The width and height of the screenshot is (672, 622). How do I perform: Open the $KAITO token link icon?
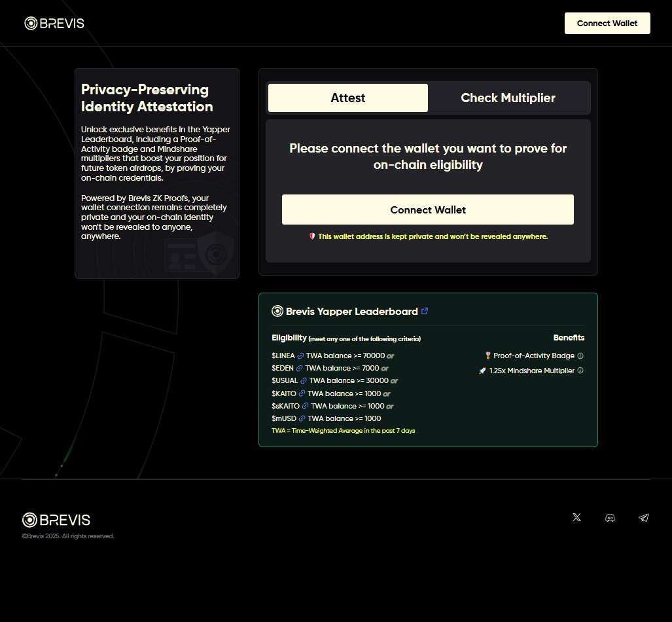302,393
